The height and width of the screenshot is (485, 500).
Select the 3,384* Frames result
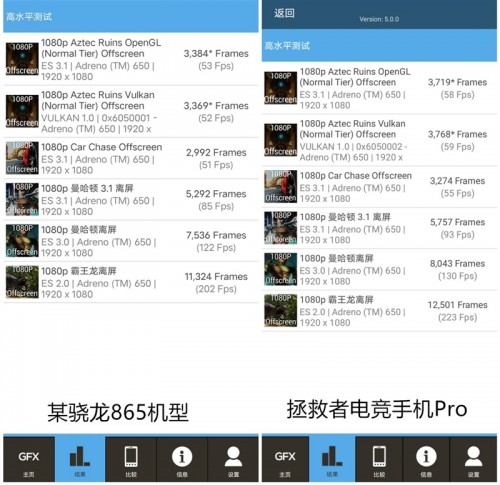tap(216, 54)
